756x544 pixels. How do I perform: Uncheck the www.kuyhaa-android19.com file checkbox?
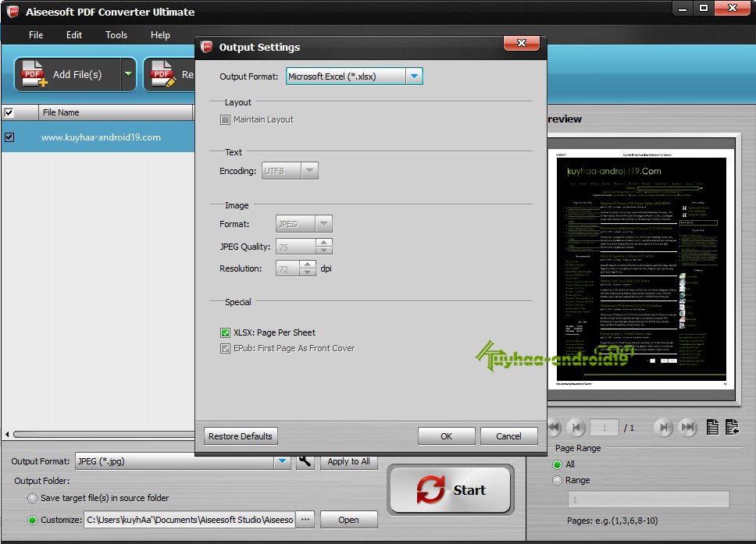click(9, 137)
